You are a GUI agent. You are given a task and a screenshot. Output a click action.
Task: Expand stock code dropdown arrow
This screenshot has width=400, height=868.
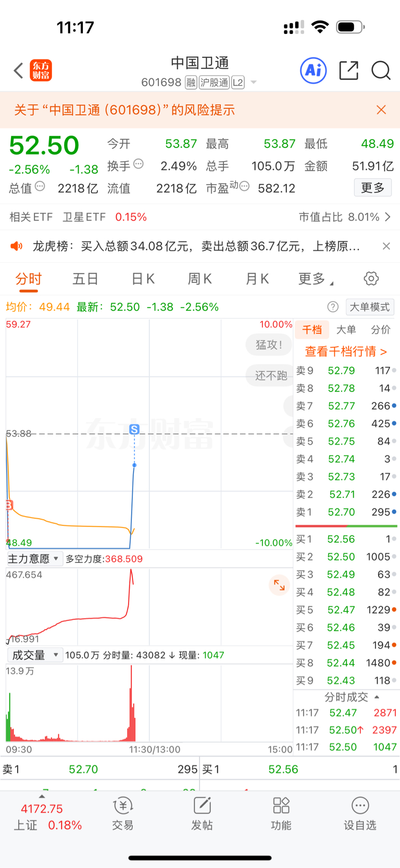(254, 82)
